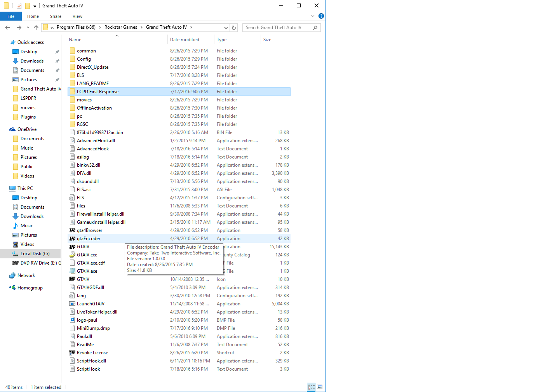Screen dimensions: 557x392
Task: Open Help with the blue question mark
Action: [x=321, y=16]
